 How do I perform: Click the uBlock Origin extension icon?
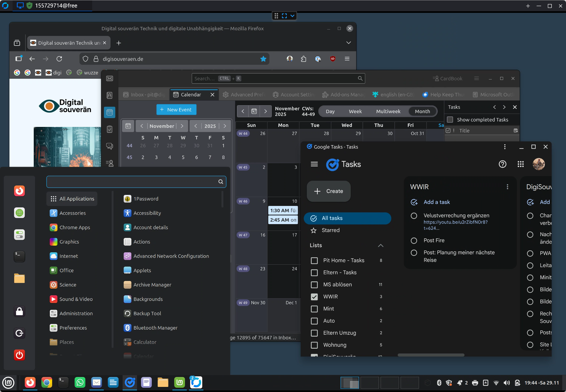(333, 59)
